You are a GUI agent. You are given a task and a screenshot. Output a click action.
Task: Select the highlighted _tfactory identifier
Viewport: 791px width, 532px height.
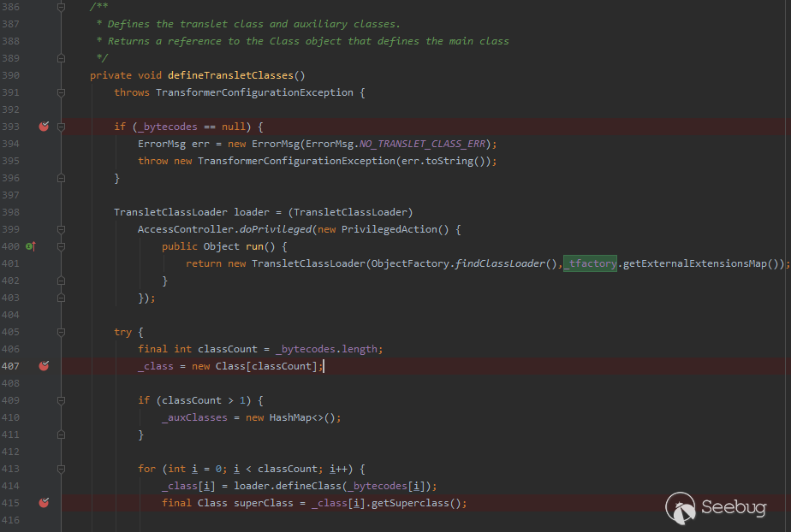[x=591, y=263]
